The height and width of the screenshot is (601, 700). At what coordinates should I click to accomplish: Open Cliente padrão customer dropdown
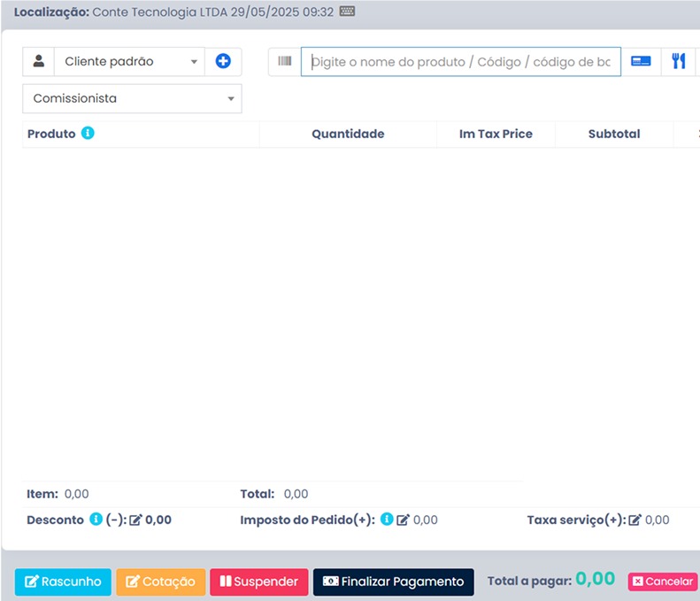click(x=129, y=61)
